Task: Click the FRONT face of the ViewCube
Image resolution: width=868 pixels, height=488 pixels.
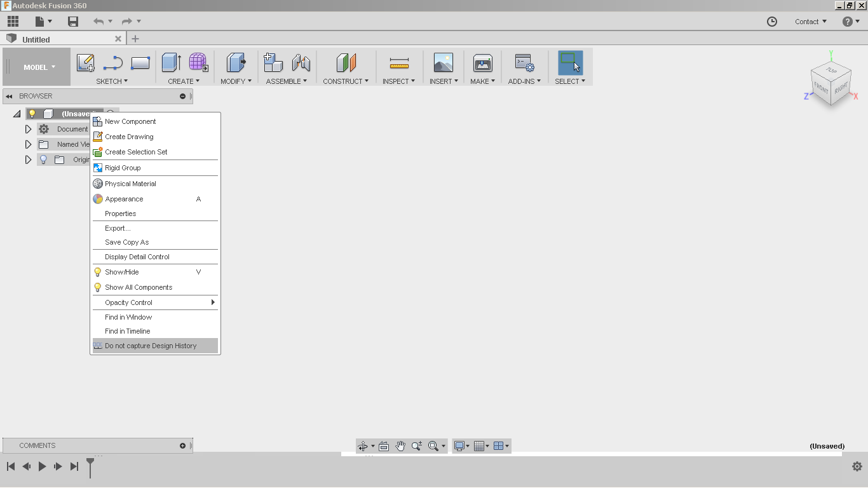Action: tap(821, 90)
